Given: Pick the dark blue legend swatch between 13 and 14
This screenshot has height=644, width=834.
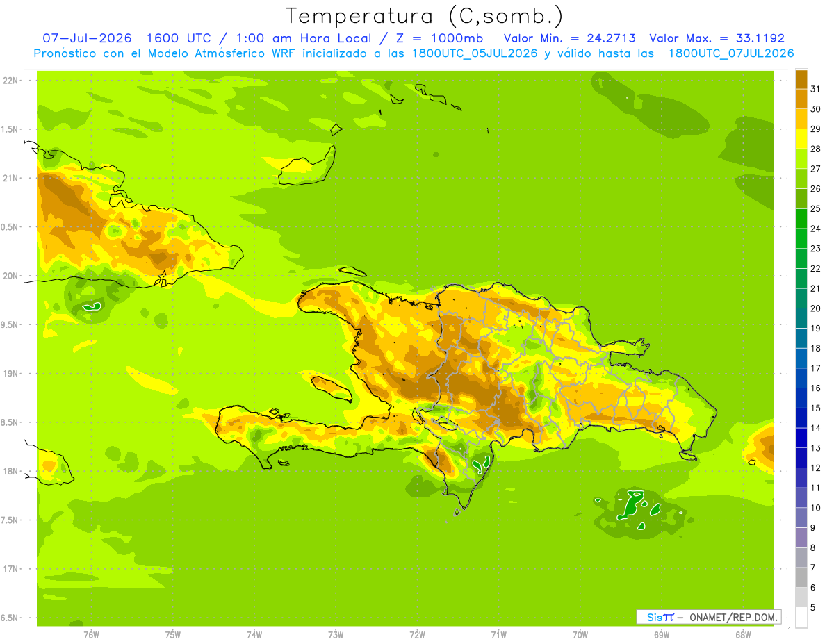Looking at the screenshot, I should 802,438.
